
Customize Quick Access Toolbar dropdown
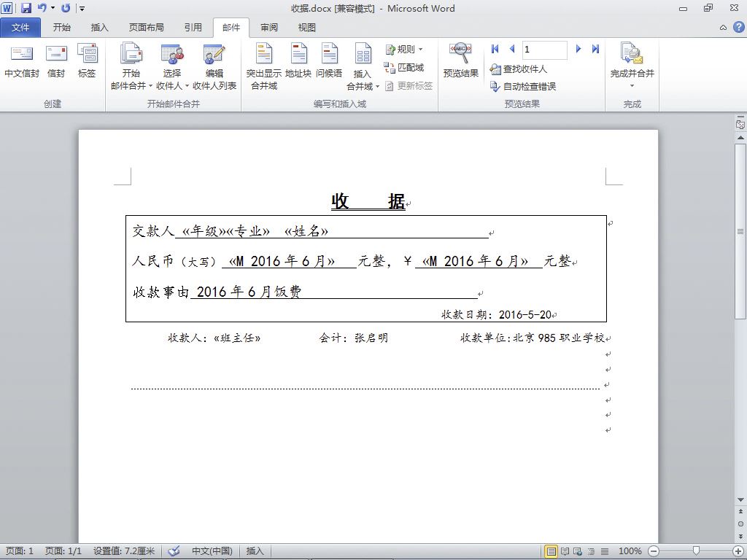tap(82, 8)
